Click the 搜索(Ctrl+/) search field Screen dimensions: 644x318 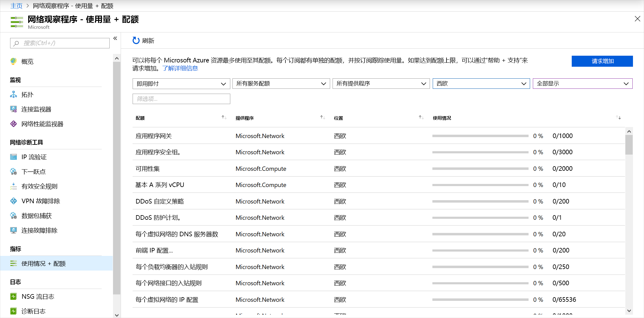[60, 43]
